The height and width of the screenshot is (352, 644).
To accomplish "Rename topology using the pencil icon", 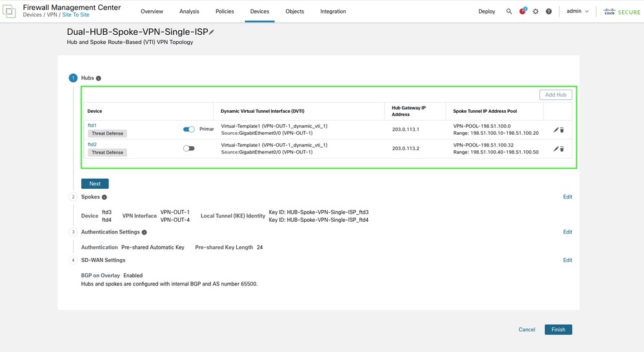I will tap(212, 32).
